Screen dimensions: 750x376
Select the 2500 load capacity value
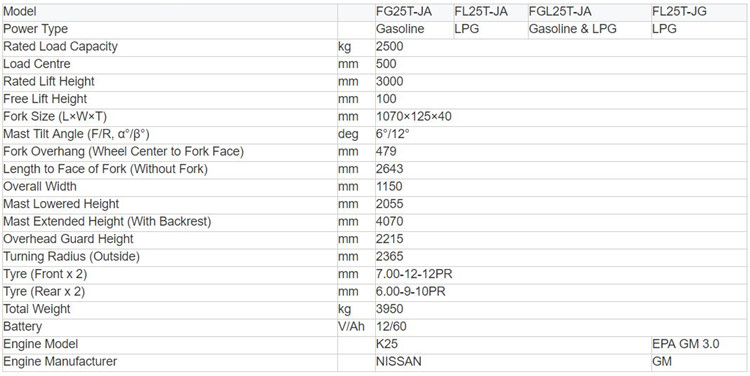coord(389,46)
